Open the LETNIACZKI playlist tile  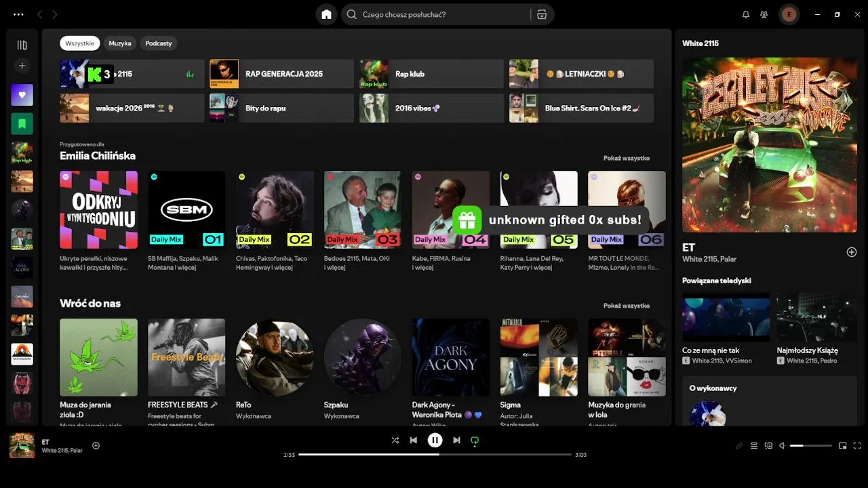point(581,74)
